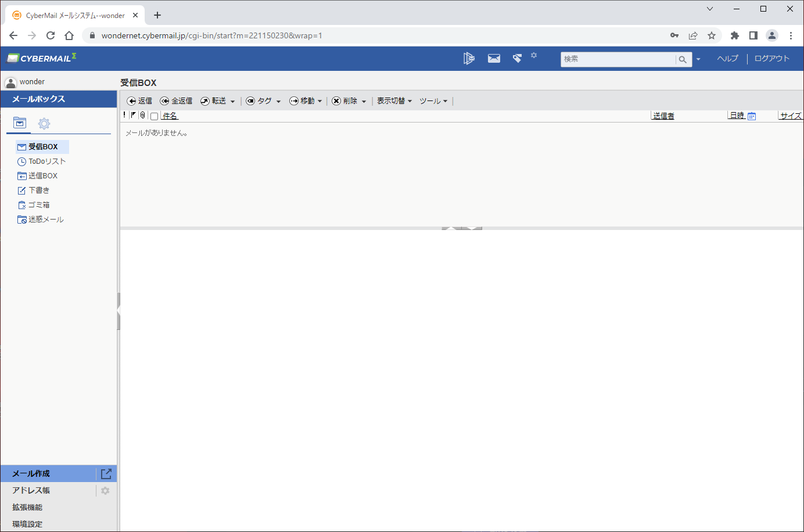804x532 pixels.
Task: Expand the search options dropdown arrow
Action: click(x=698, y=59)
